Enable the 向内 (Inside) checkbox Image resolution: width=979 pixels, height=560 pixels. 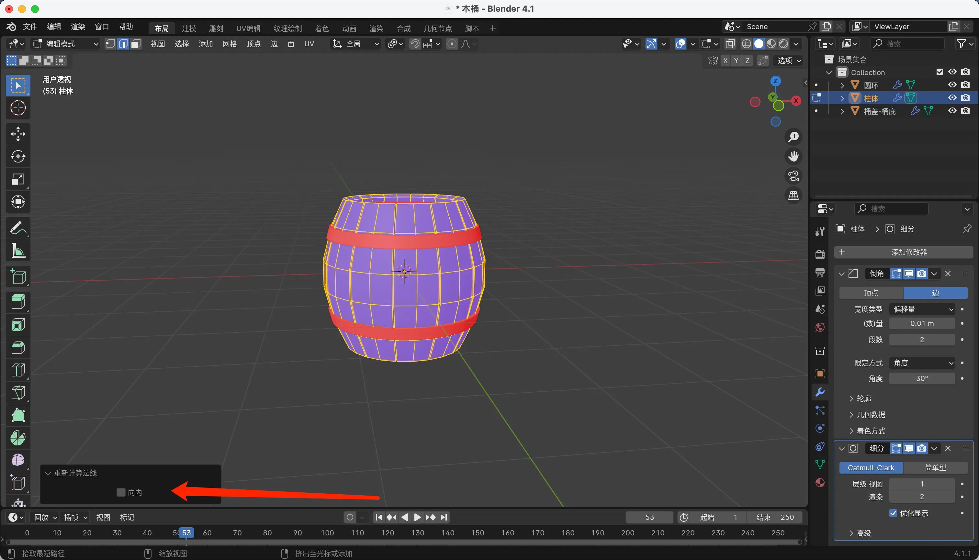pyautogui.click(x=121, y=492)
